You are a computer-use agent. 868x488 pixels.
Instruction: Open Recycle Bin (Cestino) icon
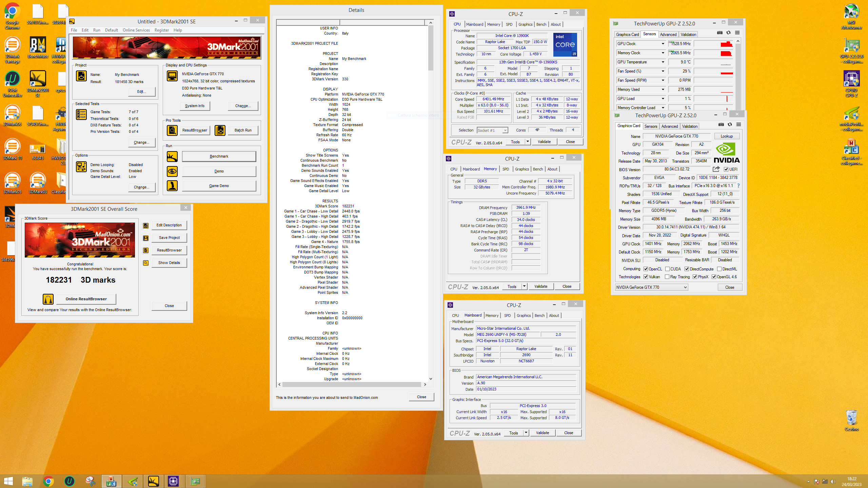[x=851, y=421]
